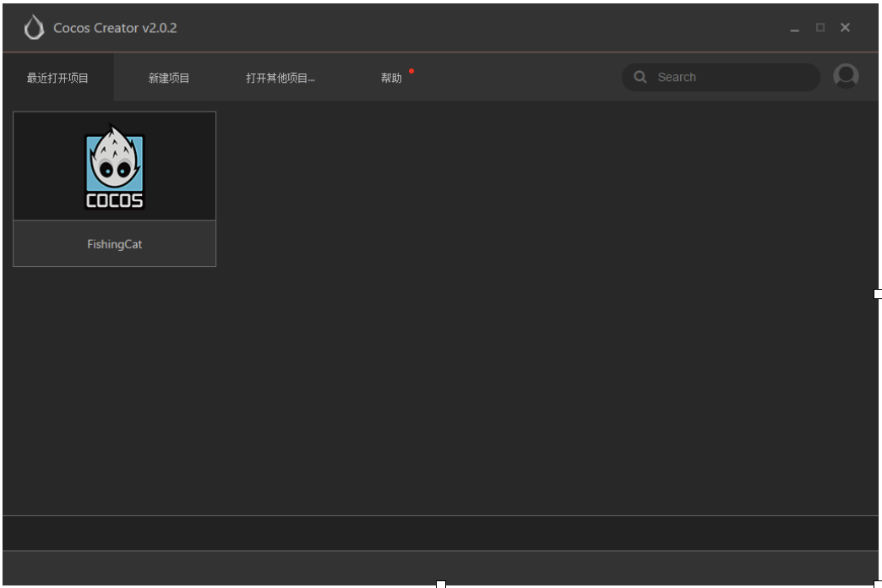Open the user account avatar icon

pos(846,76)
